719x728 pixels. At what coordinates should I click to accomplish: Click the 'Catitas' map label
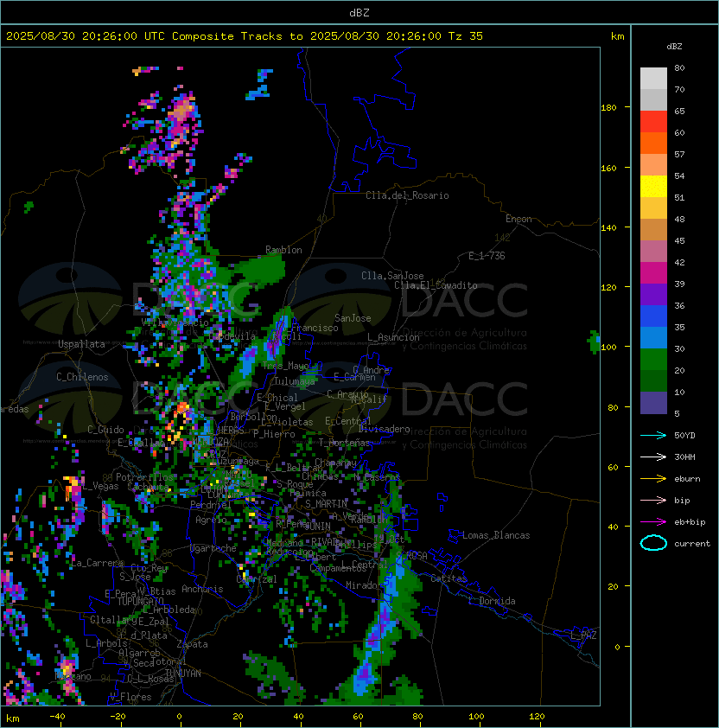coord(449,578)
